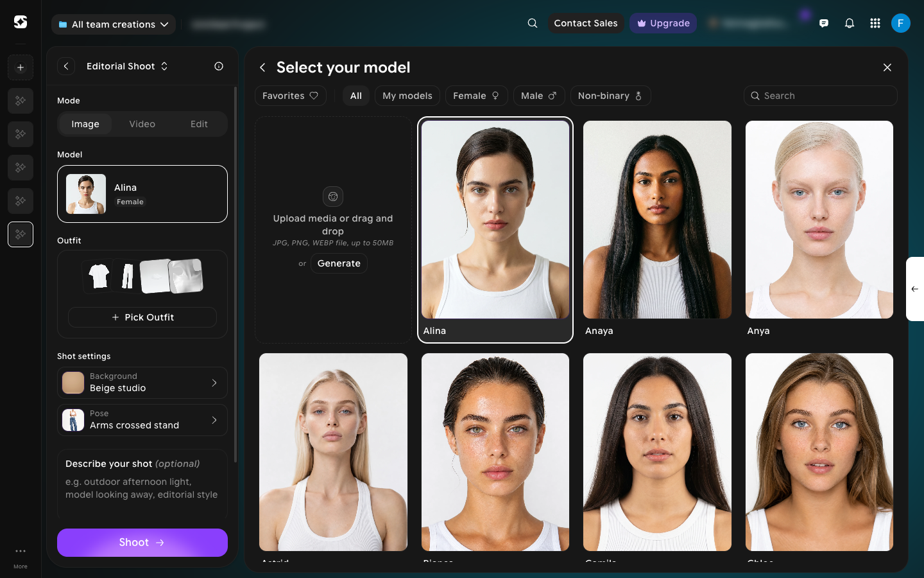Click the plus icon in the left sidebar

click(21, 67)
